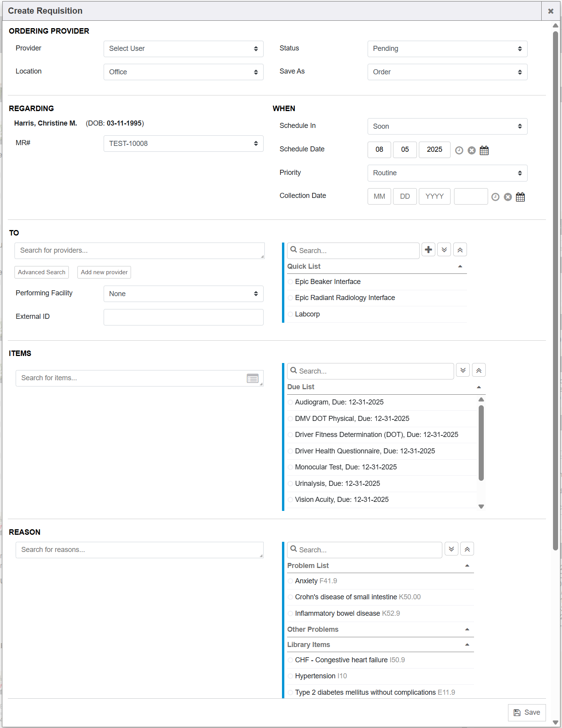Collapse all in Problem List panel

467,549
